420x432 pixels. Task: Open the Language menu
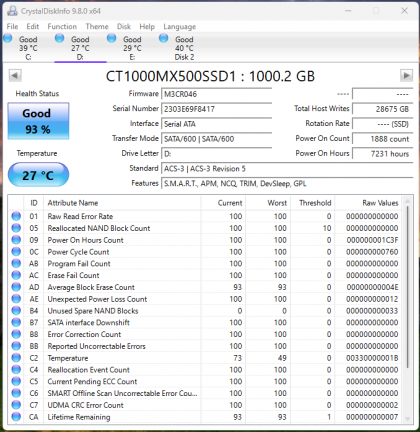click(x=180, y=26)
